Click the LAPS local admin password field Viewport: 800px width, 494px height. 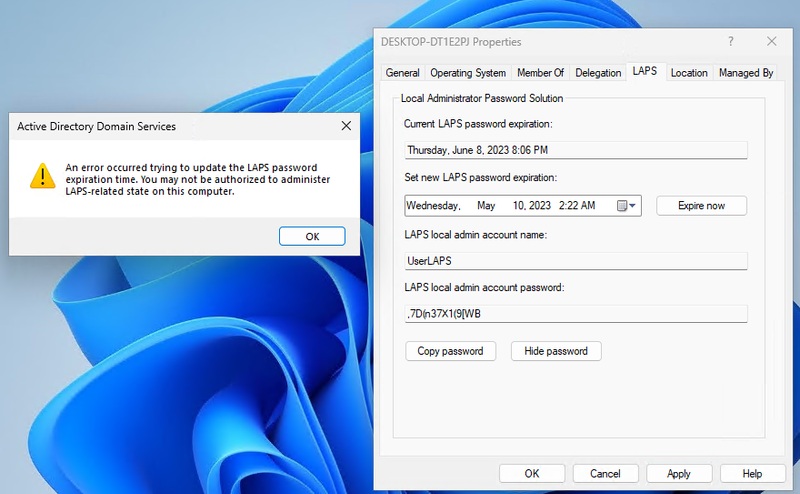pos(576,314)
